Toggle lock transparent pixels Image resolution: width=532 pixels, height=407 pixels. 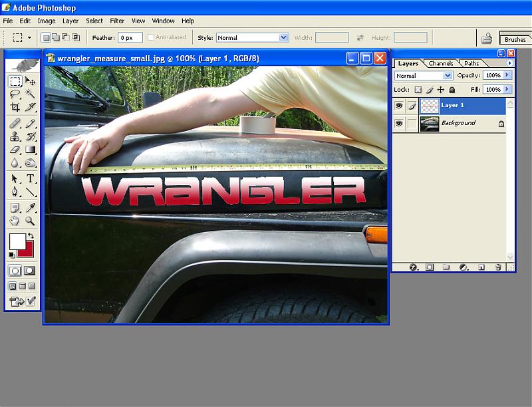(x=418, y=90)
